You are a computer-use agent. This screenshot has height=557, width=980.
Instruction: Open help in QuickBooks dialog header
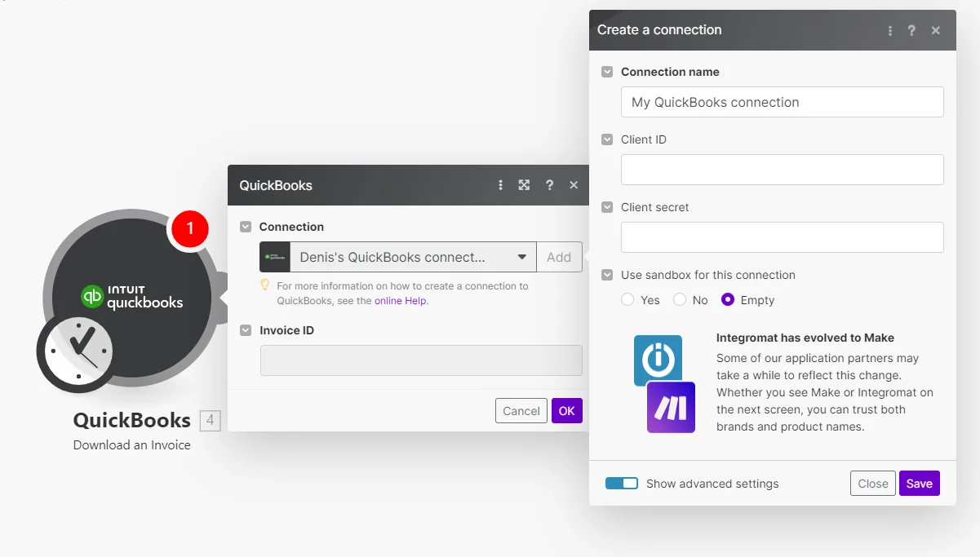click(549, 185)
